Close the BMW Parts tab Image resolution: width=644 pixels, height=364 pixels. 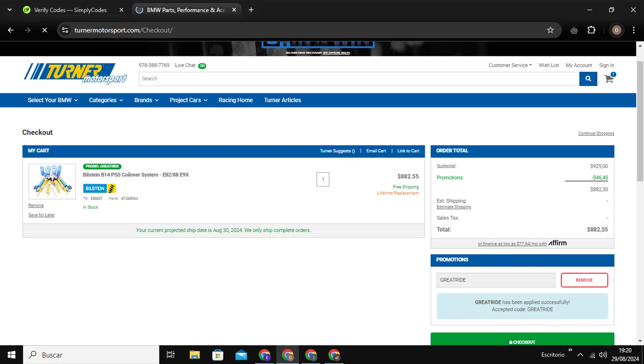pyautogui.click(x=234, y=10)
